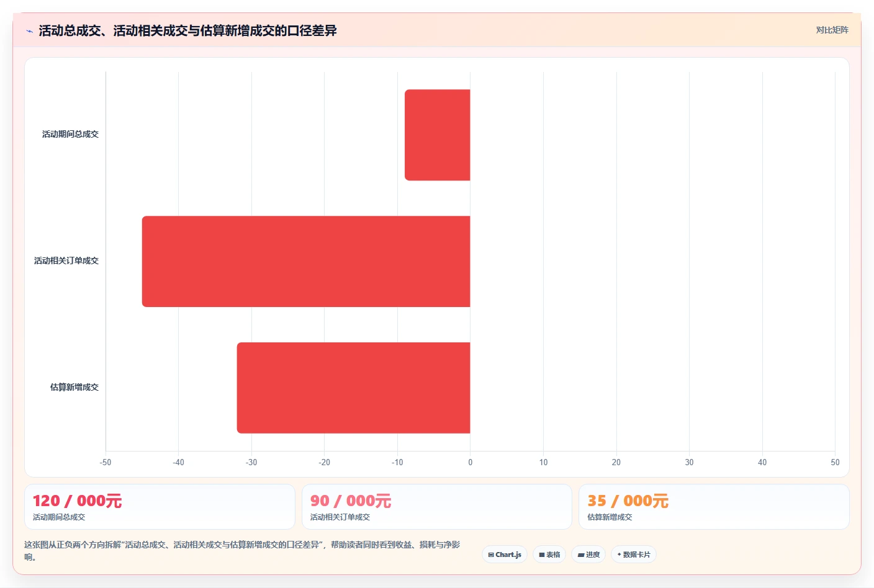Click the 50 x-axis tick label
The image size is (874, 588).
pos(835,462)
